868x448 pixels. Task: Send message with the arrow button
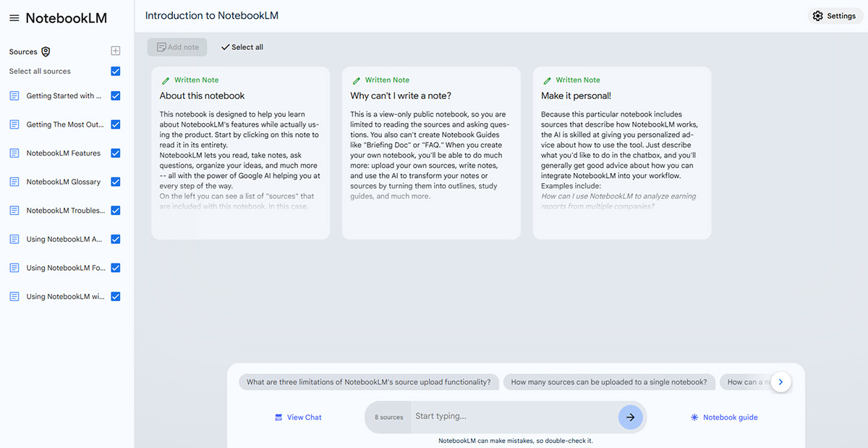630,417
